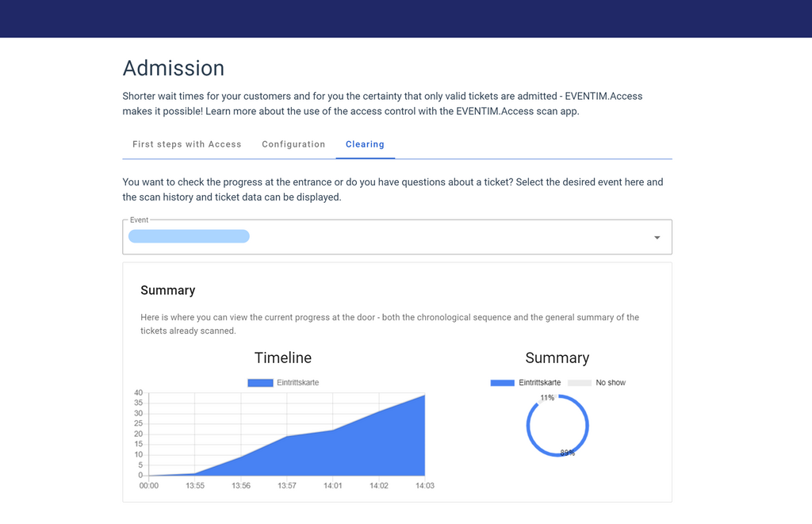Toggle the No show gray legend swatch
Viewport: 812px width, 524px height.
click(x=579, y=383)
